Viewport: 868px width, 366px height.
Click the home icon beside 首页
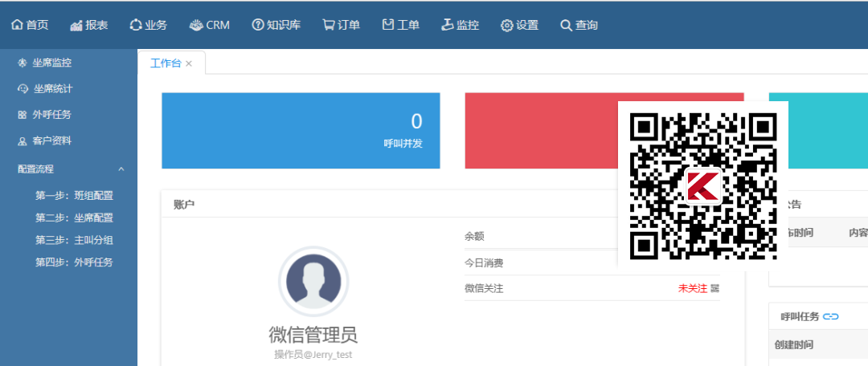pyautogui.click(x=17, y=25)
